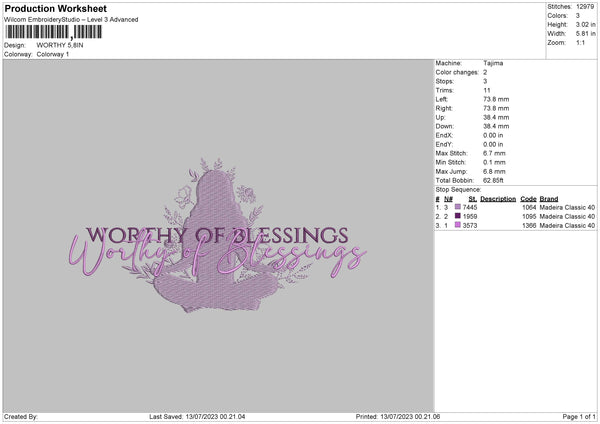The image size is (600, 424).
Task: Click the barcode under the worksheet title
Action: coord(54,32)
